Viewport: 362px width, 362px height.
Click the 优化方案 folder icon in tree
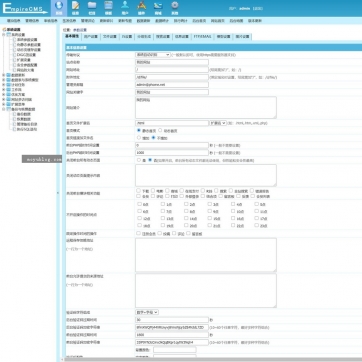(9, 95)
